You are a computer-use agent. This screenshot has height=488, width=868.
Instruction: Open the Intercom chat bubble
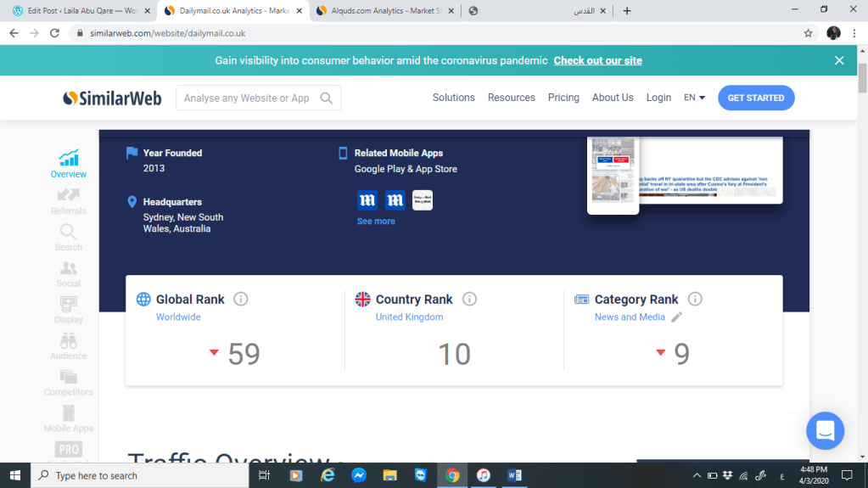[825, 430]
